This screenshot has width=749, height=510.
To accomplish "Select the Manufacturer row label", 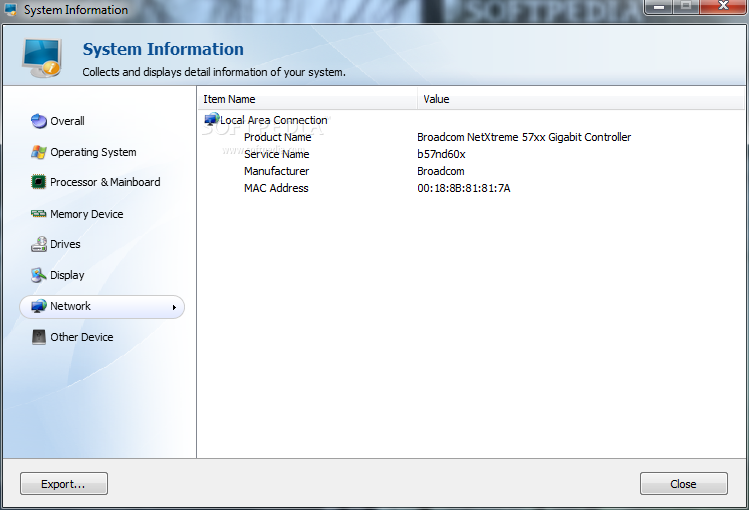I will coord(277,171).
